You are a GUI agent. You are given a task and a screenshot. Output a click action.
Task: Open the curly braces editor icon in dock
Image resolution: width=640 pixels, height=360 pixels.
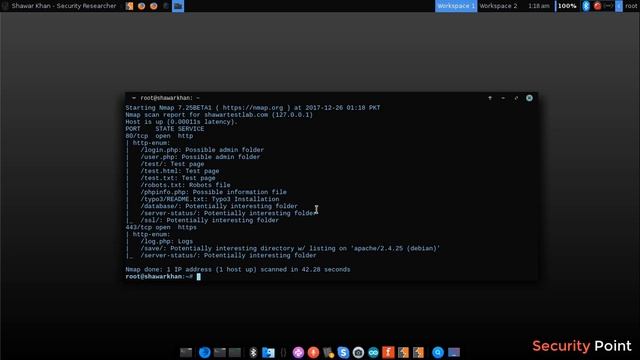click(283, 352)
